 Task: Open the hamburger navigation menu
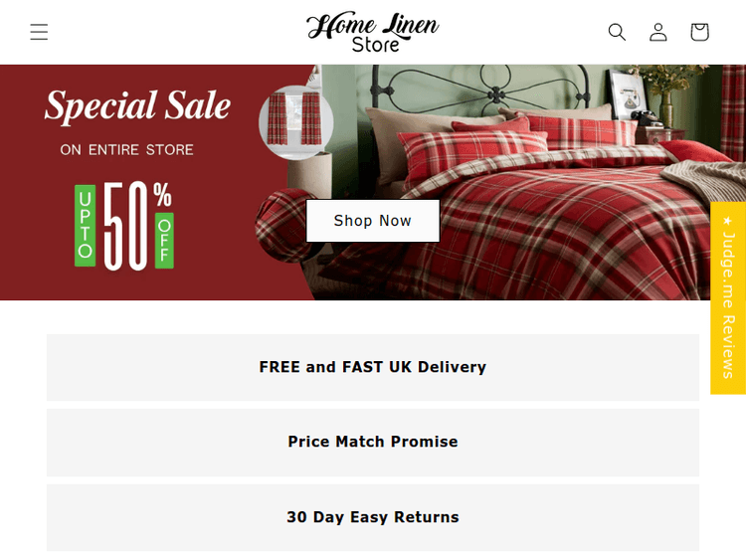tap(39, 32)
